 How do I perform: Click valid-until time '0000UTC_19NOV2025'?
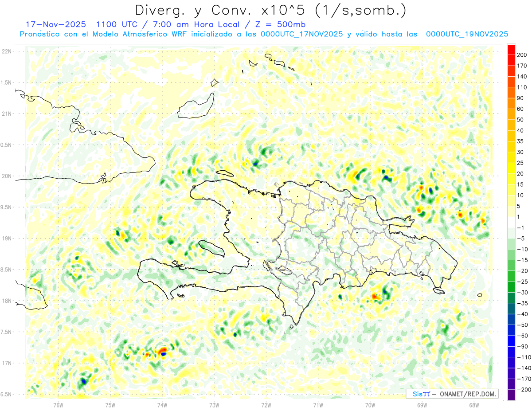pyautogui.click(x=467, y=34)
